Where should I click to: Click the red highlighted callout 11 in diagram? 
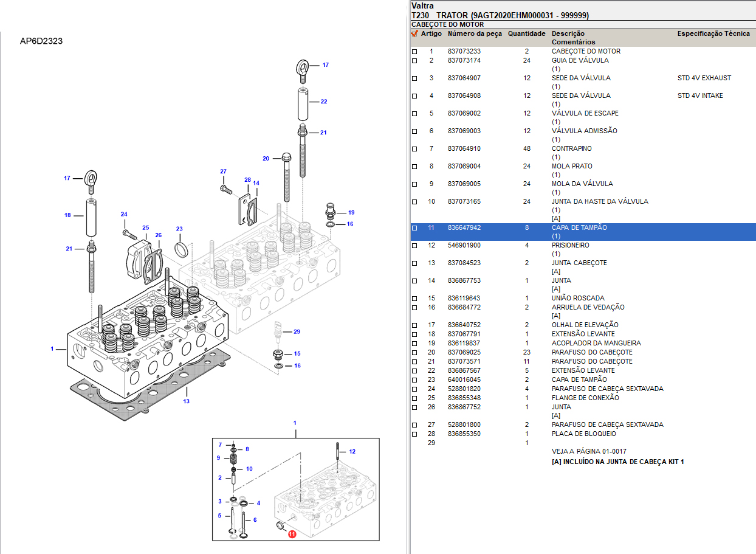(x=292, y=535)
